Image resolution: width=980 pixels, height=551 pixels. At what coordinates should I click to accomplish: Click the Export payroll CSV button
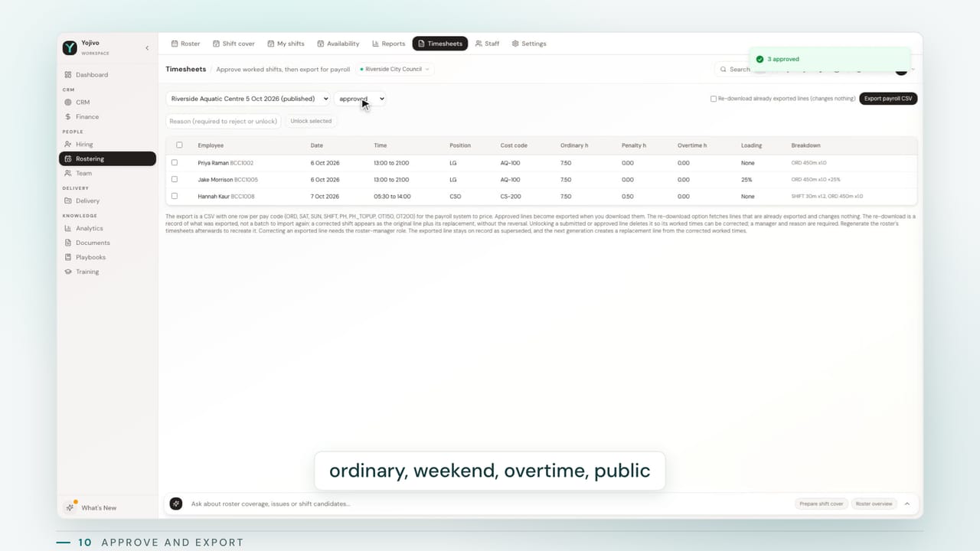click(888, 99)
